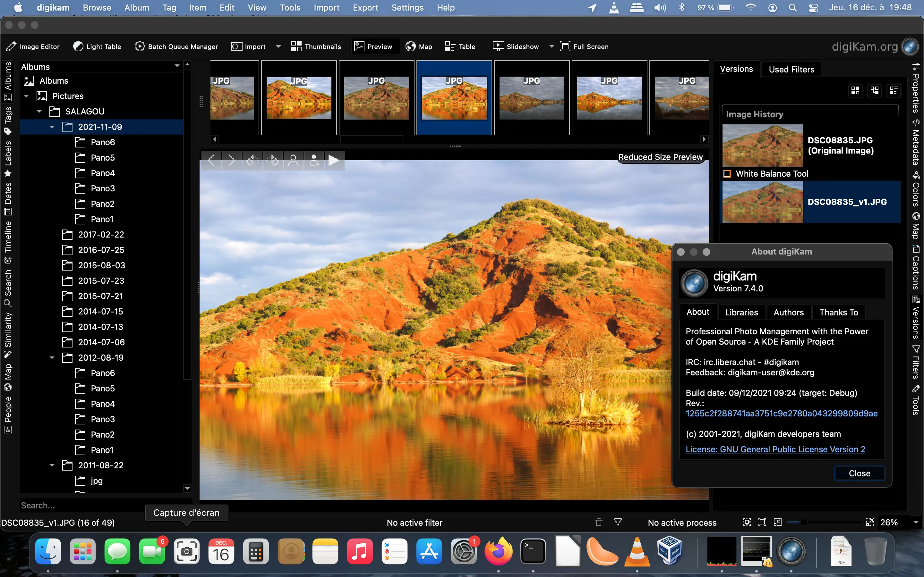924x577 pixels.
Task: Launch the Batch Queue Manager
Action: tap(176, 46)
